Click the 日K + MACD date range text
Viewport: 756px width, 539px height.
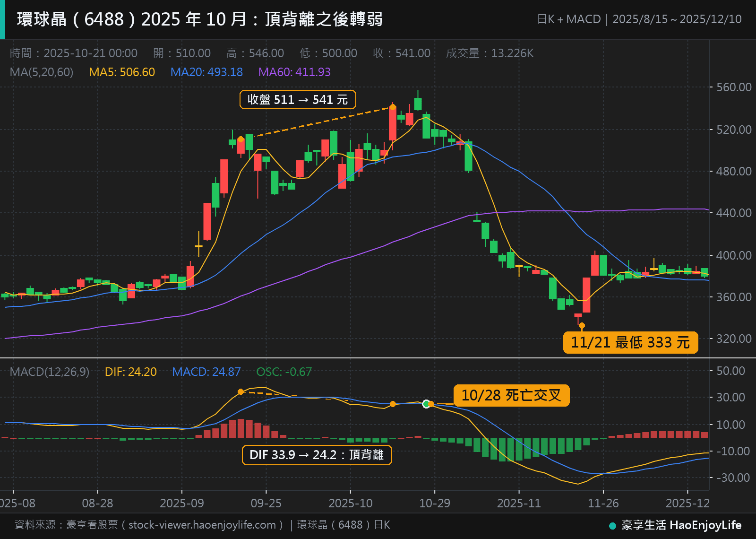[639, 19]
